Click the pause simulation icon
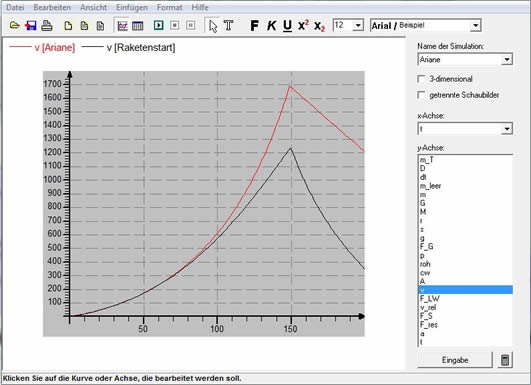This screenshot has height=385, width=531. point(191,25)
